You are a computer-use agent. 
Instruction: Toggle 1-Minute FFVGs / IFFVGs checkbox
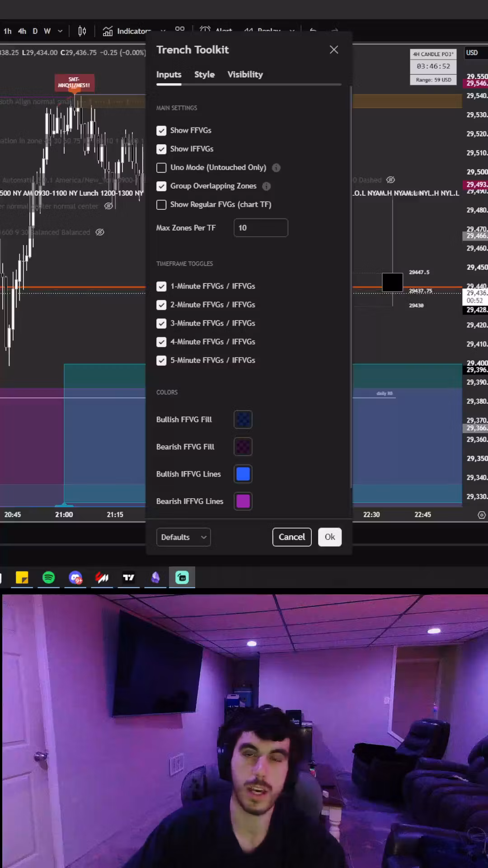point(161,287)
